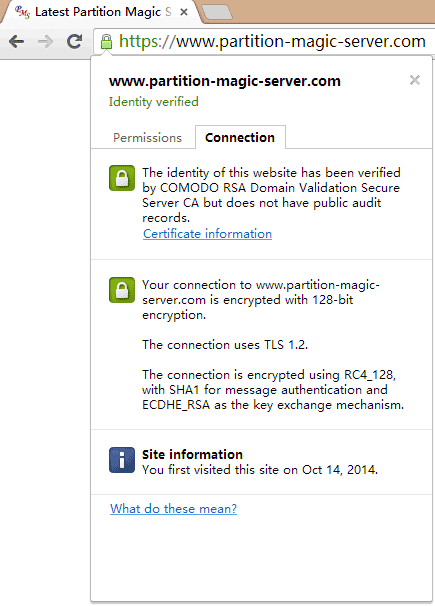Reload the page with refresh icon
This screenshot has height=606, width=435.
(75, 41)
